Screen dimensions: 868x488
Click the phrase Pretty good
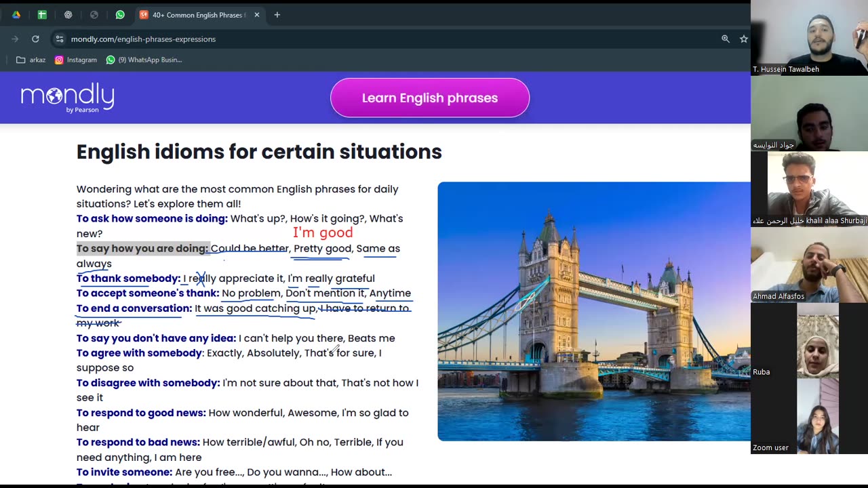coord(323,248)
